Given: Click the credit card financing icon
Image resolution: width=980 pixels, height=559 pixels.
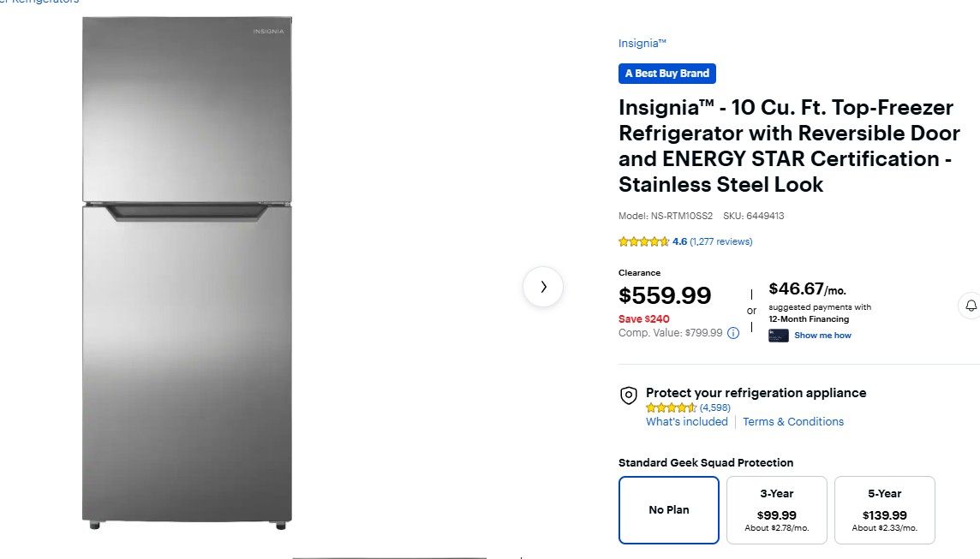Looking at the screenshot, I should pos(778,336).
